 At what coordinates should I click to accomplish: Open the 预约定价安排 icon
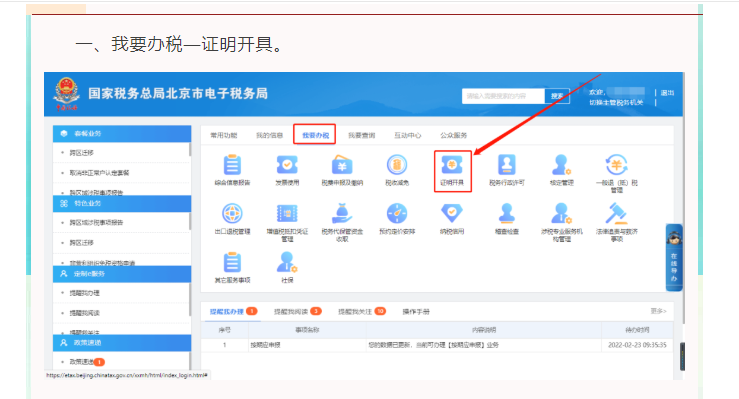[397, 214]
